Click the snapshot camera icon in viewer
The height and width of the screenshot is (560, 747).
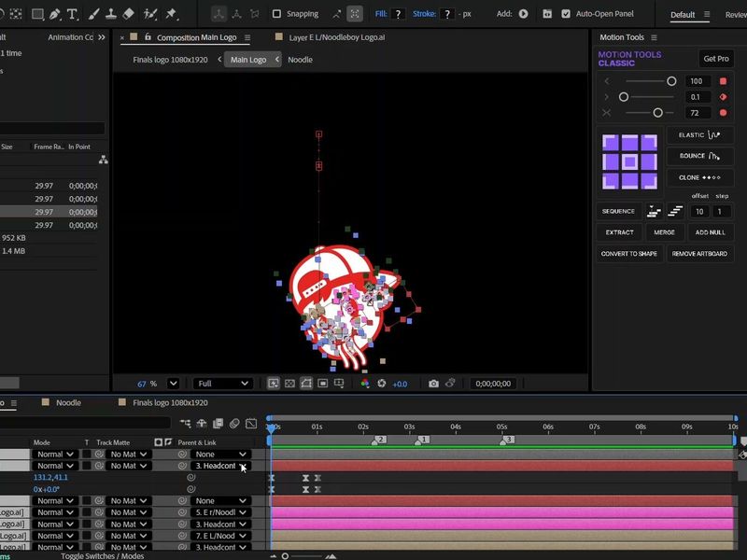[433, 384]
